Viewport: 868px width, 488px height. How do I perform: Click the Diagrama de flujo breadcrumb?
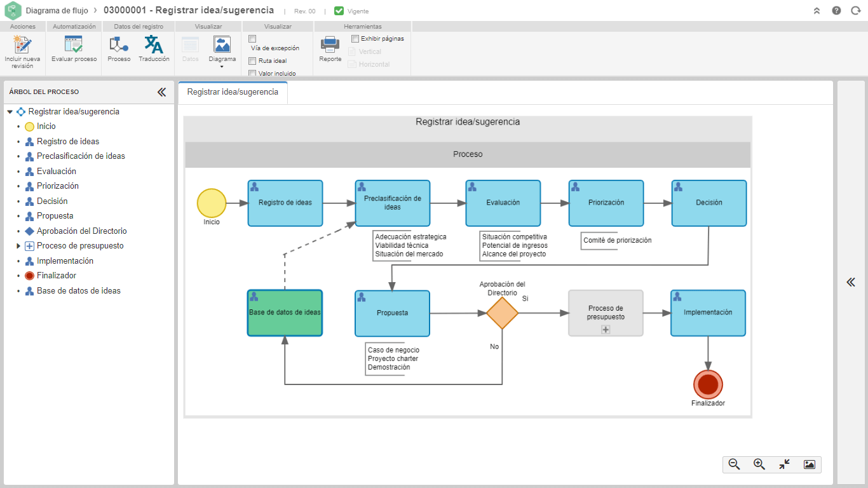click(x=57, y=10)
